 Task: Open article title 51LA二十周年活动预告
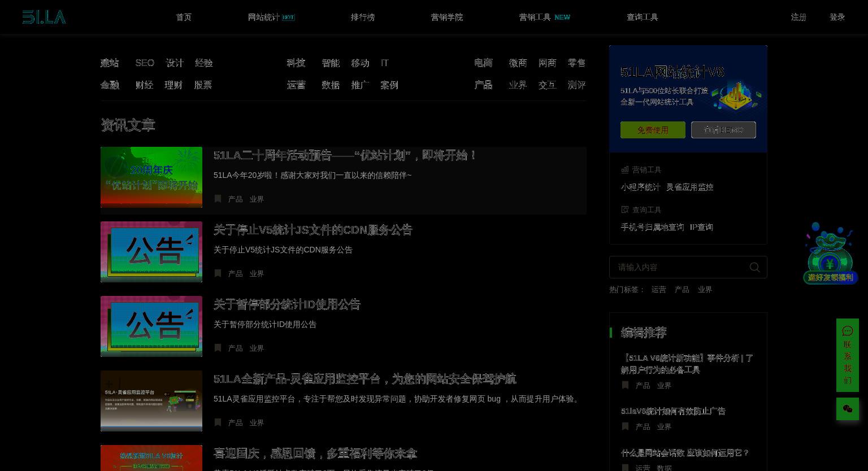(x=345, y=155)
